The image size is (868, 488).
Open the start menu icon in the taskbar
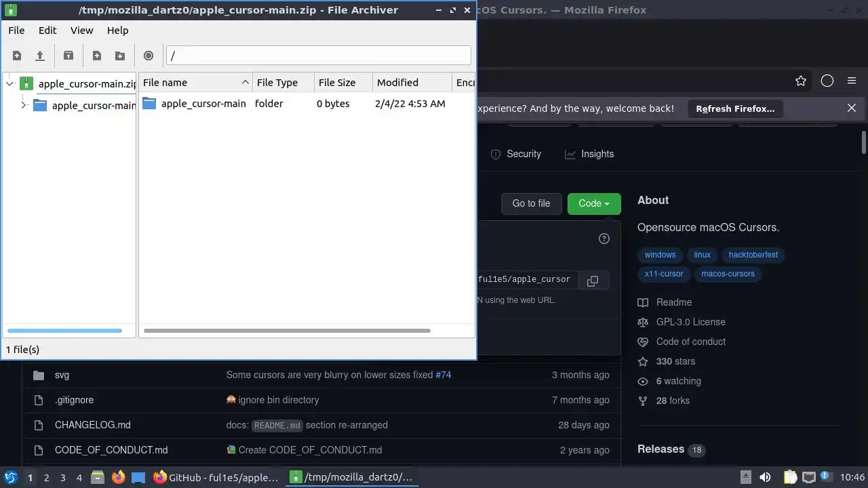coord(10,477)
